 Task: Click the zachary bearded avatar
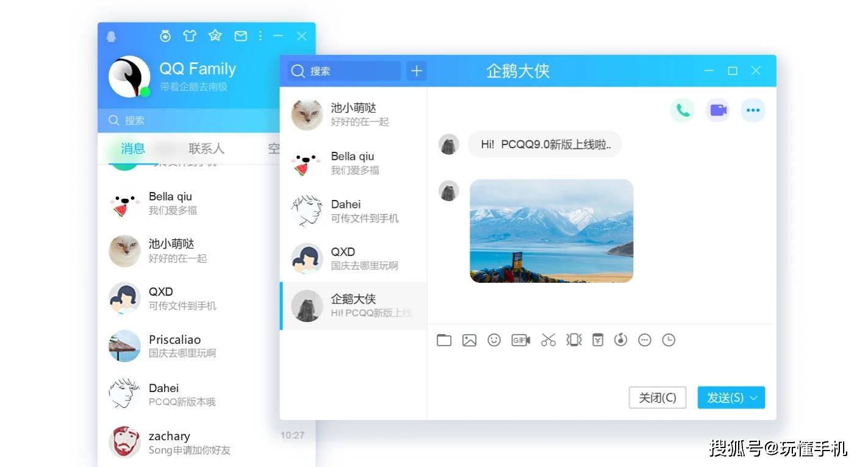click(124, 442)
